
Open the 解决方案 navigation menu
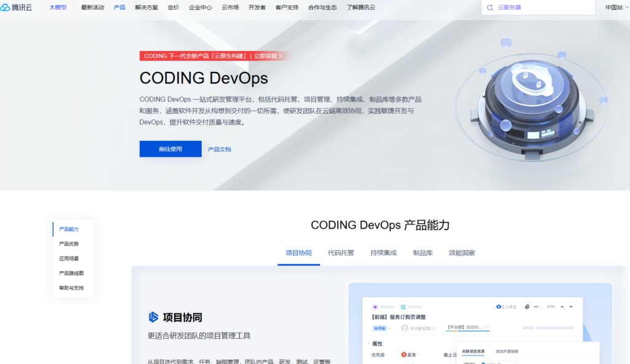pyautogui.click(x=146, y=7)
